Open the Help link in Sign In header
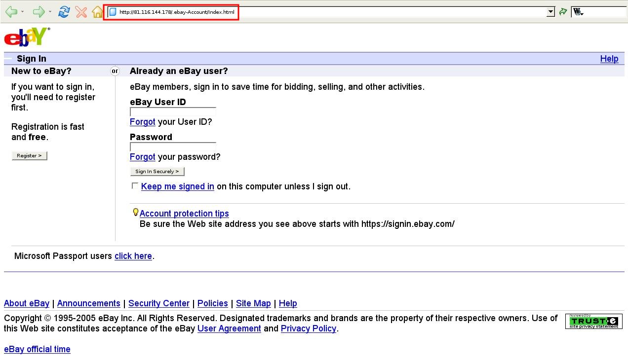The height and width of the screenshot is (364, 628). pos(609,59)
